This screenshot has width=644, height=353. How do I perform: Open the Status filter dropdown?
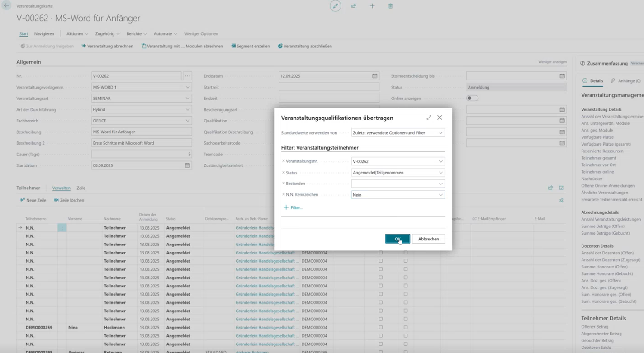(x=440, y=172)
